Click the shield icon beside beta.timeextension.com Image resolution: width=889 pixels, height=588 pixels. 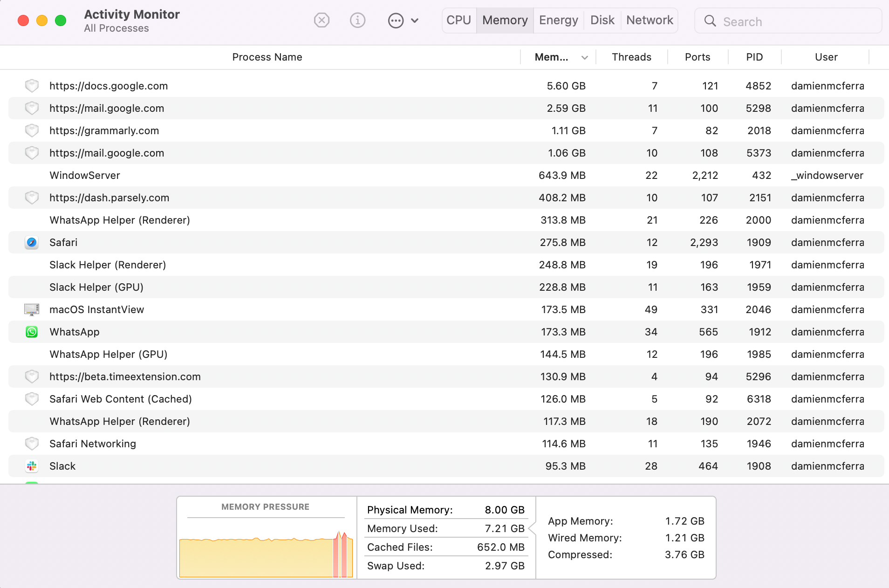32,376
